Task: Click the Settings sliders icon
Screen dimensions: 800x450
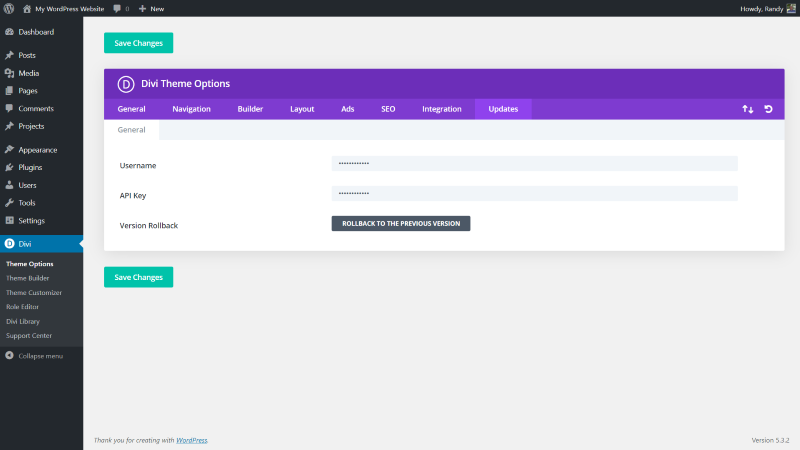Action: coord(9,220)
